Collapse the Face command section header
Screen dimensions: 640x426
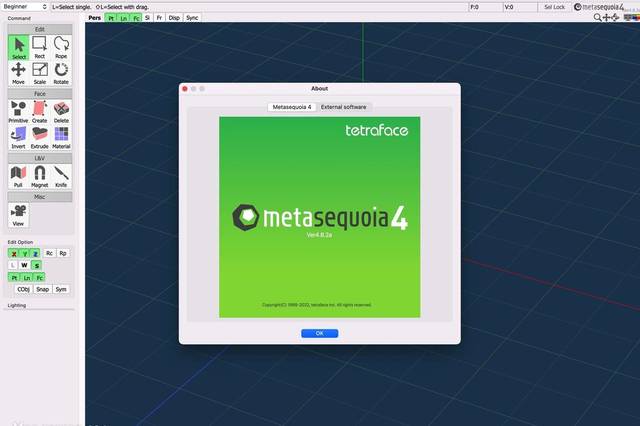pos(40,94)
